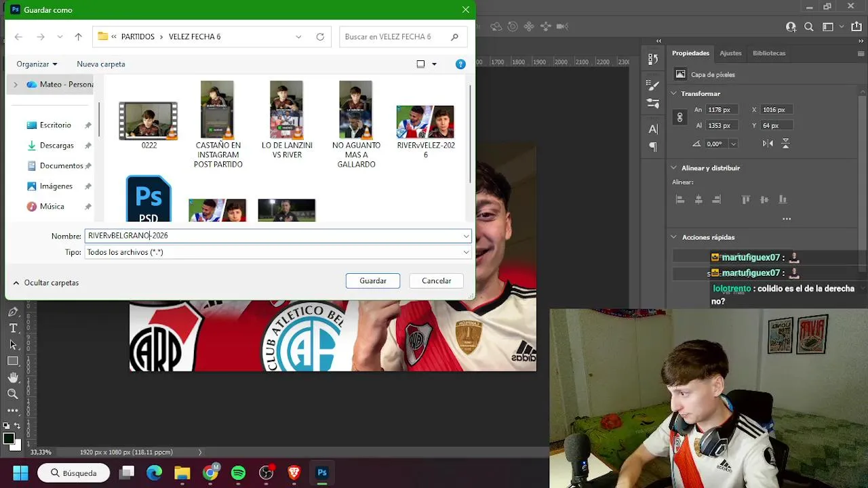Select the Hand tool
The image size is (868, 488).
13,377
